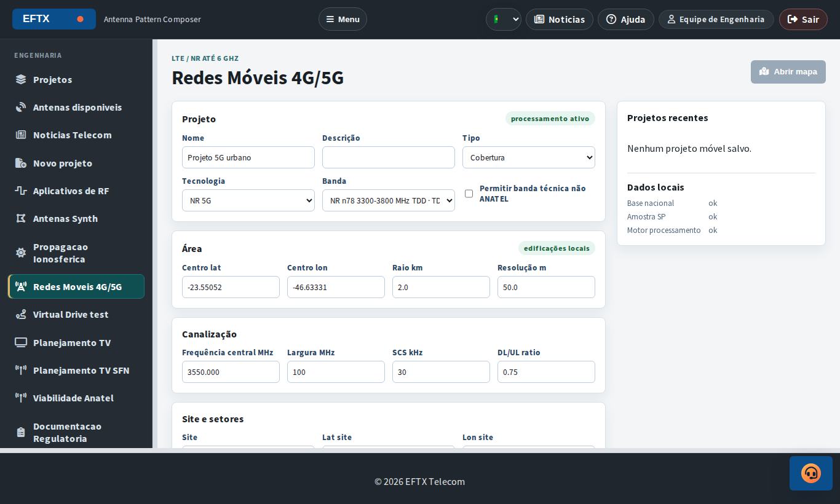Click the Antenas disponiveis satellite dish icon
The width and height of the screenshot is (840, 504).
click(x=21, y=107)
